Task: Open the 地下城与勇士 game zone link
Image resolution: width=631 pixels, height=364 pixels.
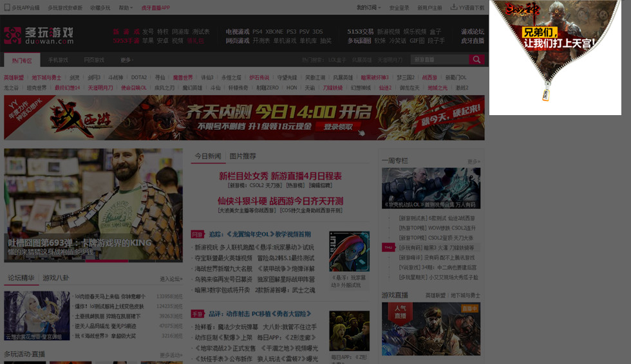Action: point(46,78)
